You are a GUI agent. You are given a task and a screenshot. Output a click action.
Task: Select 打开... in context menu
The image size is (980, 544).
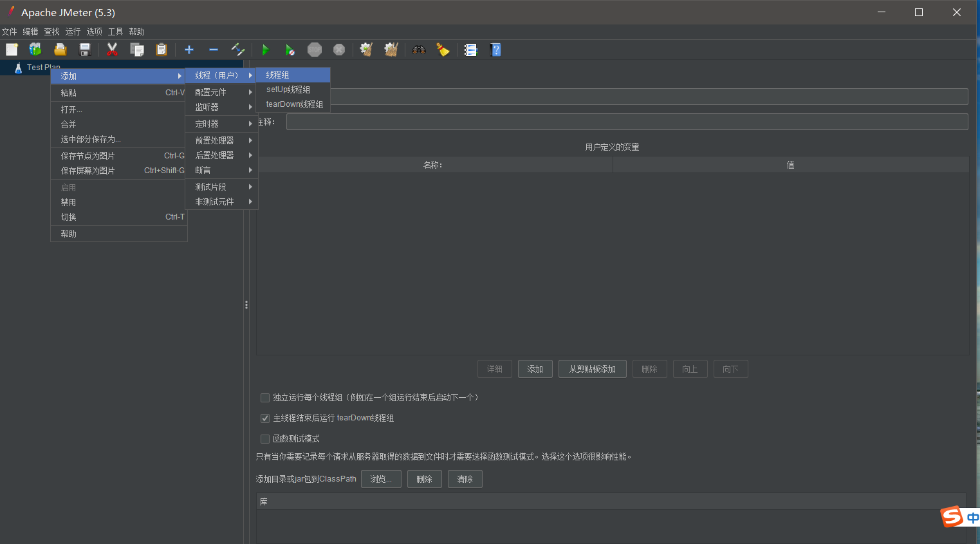point(118,109)
